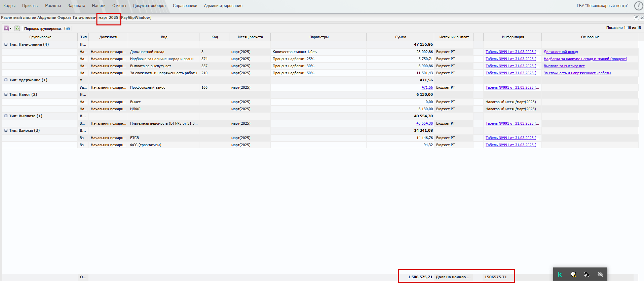Open Kaspersky from the system tray
The image size is (644, 283).
click(560, 274)
